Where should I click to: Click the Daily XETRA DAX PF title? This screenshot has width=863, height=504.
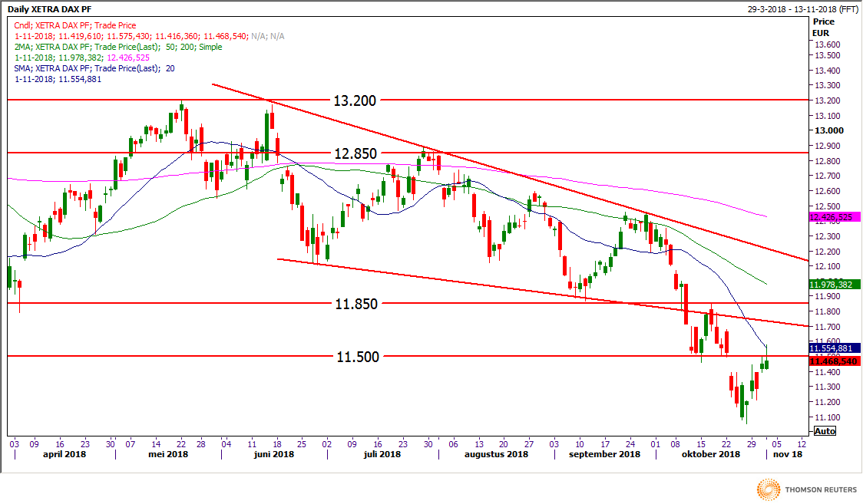click(x=50, y=9)
